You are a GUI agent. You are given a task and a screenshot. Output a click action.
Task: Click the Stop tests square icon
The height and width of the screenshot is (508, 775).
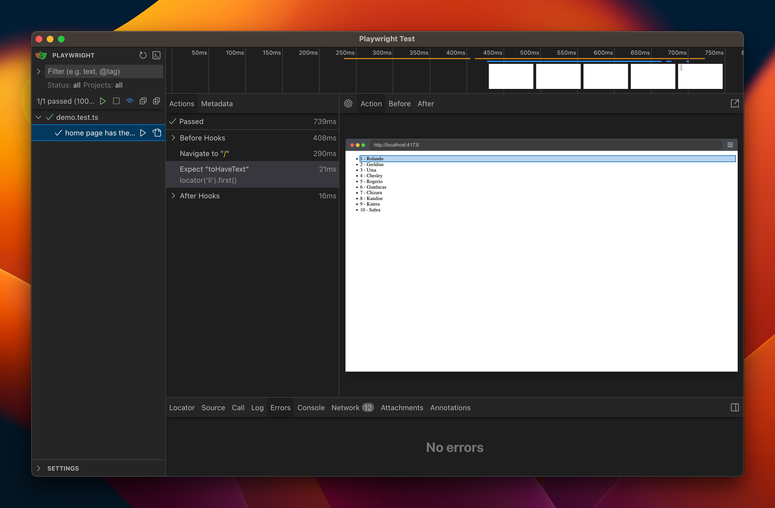point(116,101)
